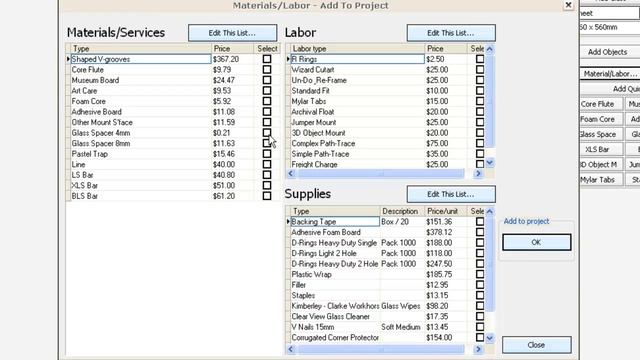The height and width of the screenshot is (360, 640).
Task: Click right arrow of Supplies horizontal scrollbar
Action: click(478, 349)
